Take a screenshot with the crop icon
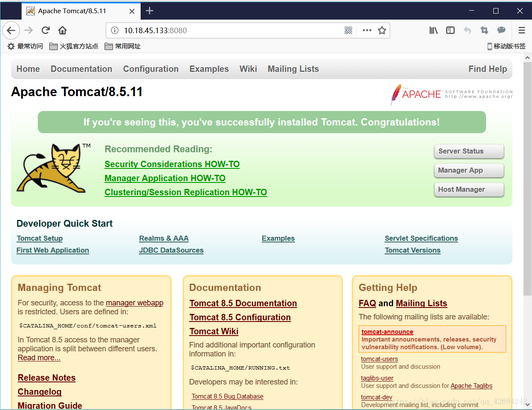532x410 pixels. [x=484, y=30]
